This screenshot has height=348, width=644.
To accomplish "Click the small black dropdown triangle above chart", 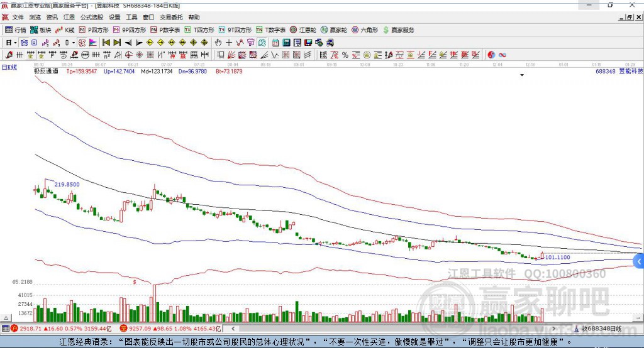I will pos(522,75).
